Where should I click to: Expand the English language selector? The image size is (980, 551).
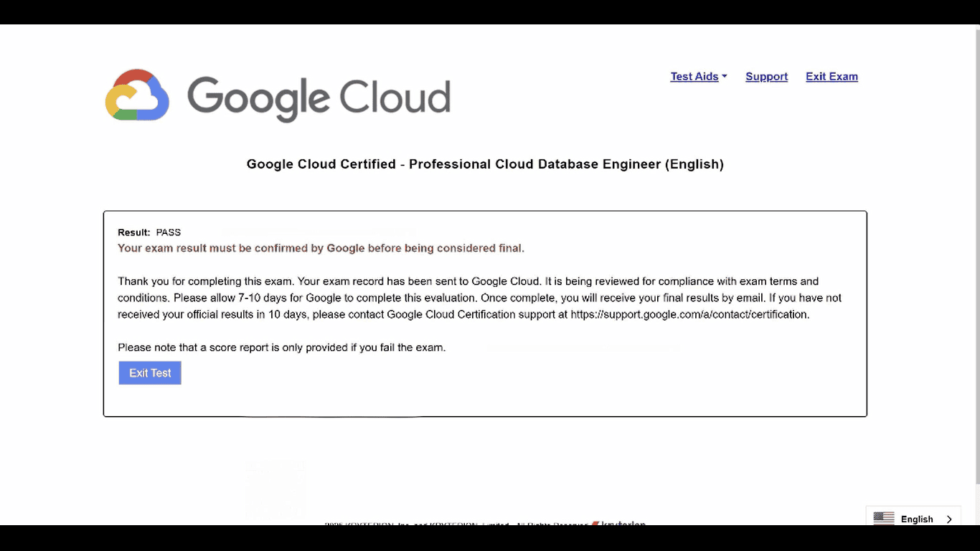(917, 519)
